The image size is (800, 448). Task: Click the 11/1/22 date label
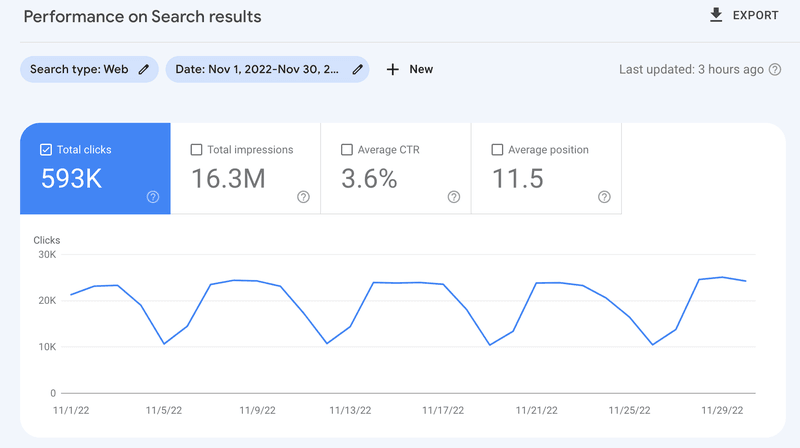click(x=71, y=410)
